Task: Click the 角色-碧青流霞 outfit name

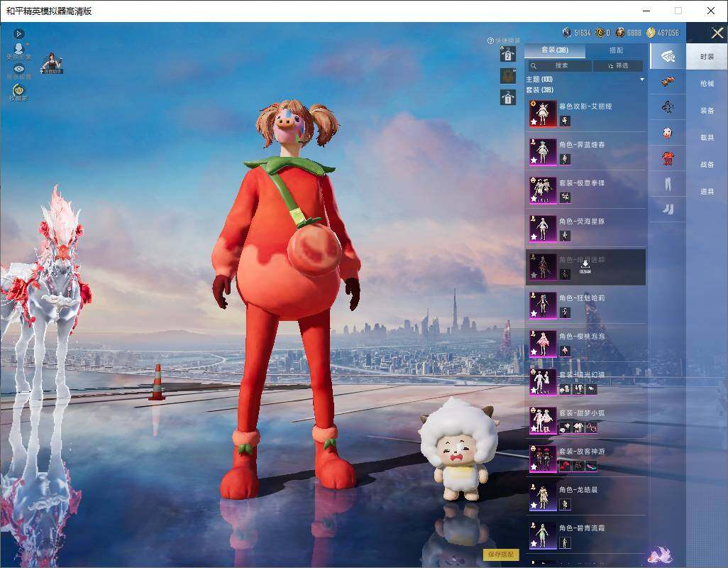Action: point(582,528)
